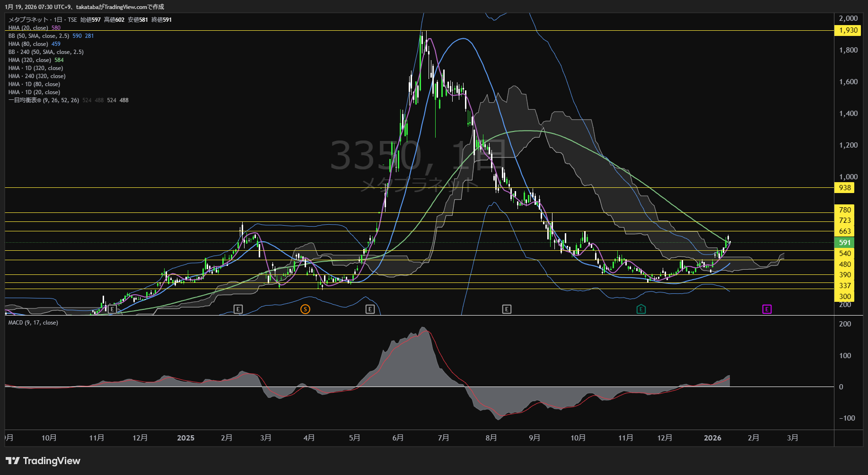Image resolution: width=868 pixels, height=475 pixels.
Task: Select the earnings E marker in August 2025
Action: coord(507,309)
